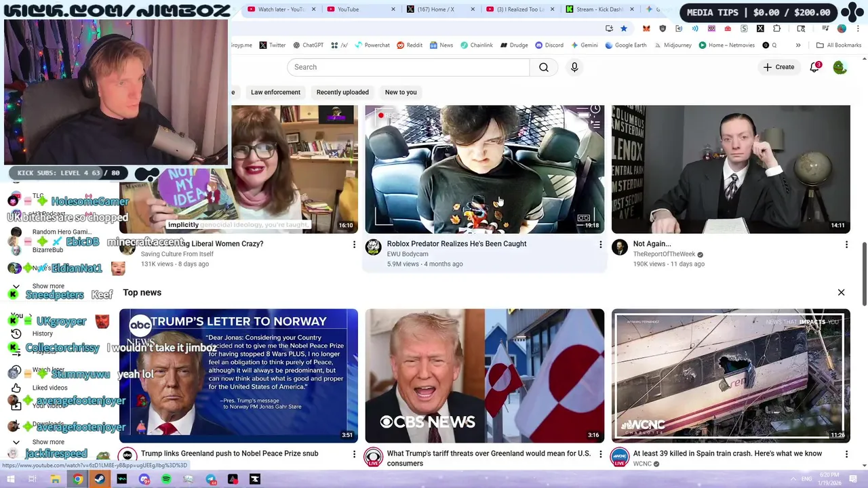Open the Spain train crash thumbnail
Image resolution: width=868 pixels, height=488 pixels.
[730, 376]
